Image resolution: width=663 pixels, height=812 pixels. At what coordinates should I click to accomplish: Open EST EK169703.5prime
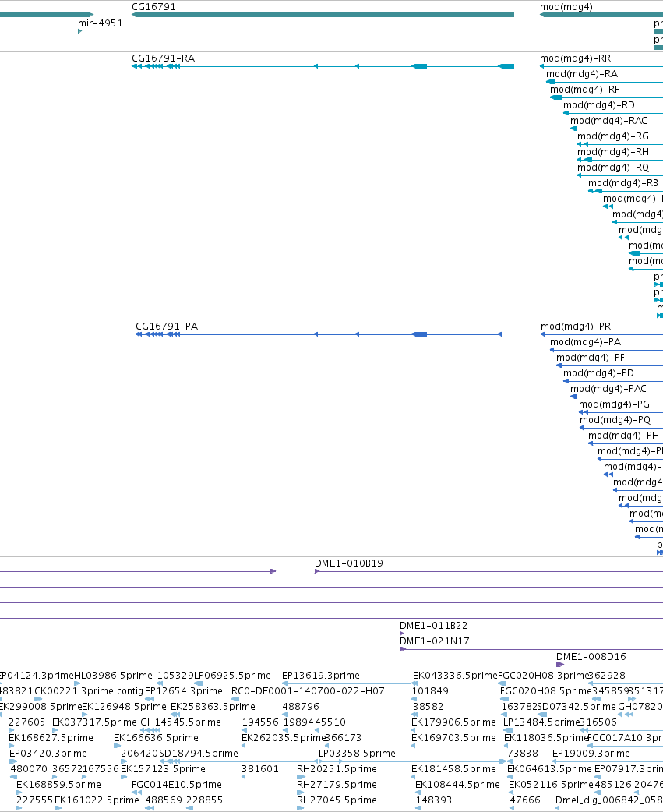point(454,737)
